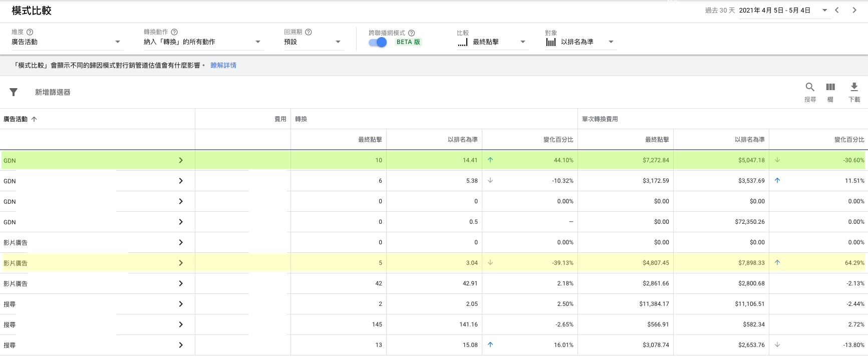
Task: Open the 瞭解詳情 link
Action: click(x=223, y=66)
